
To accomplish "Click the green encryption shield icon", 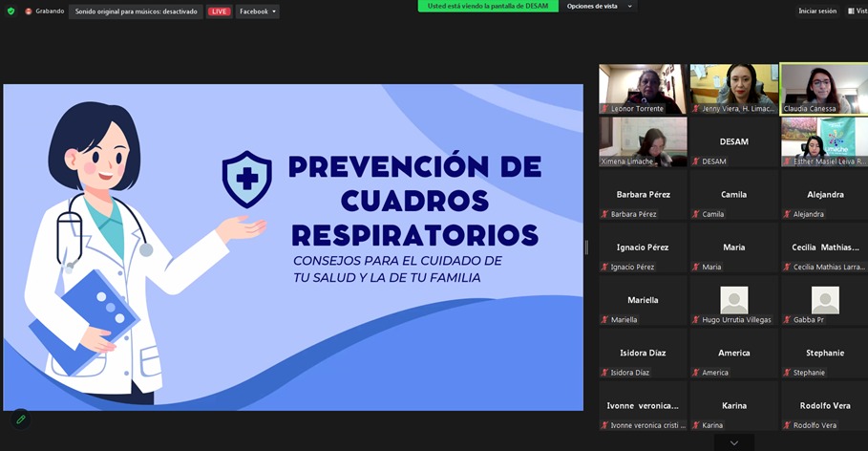I will (x=11, y=11).
